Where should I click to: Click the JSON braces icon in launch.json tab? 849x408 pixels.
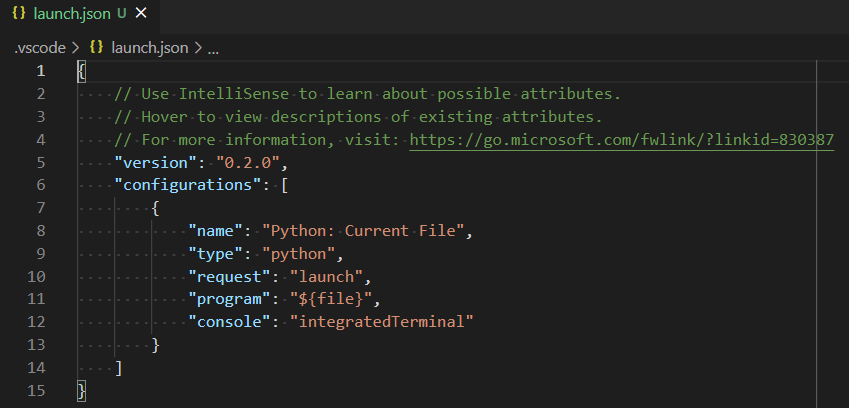[19, 14]
